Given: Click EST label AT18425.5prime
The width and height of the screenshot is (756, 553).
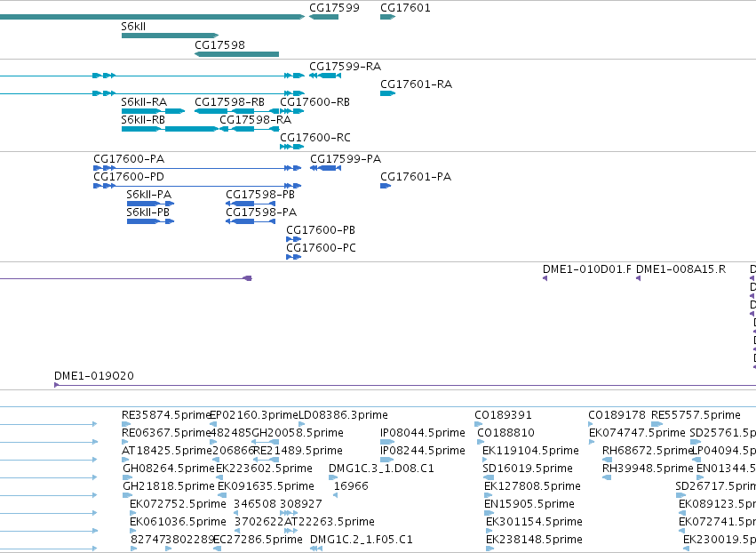Looking at the screenshot, I should pos(167,451).
